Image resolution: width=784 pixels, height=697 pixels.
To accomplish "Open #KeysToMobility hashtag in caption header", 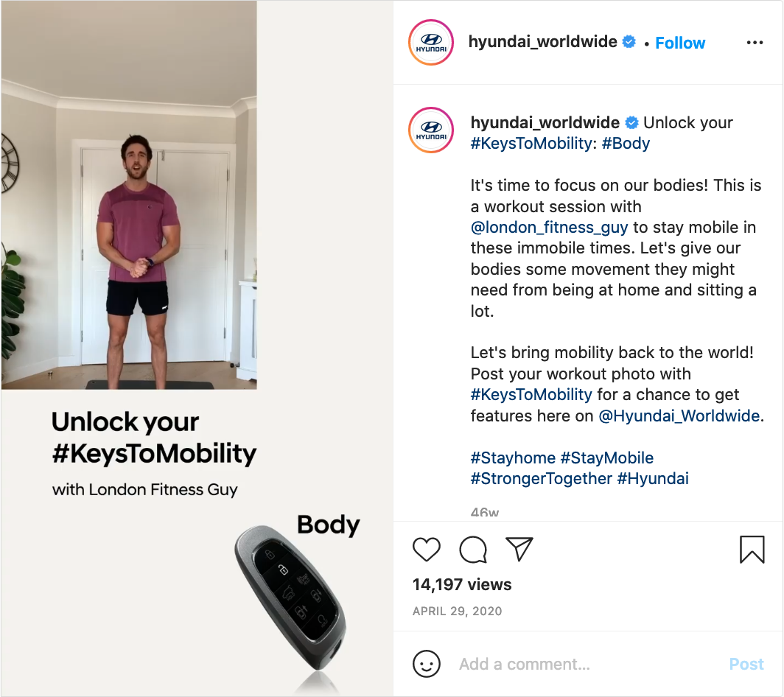I will pos(531,144).
